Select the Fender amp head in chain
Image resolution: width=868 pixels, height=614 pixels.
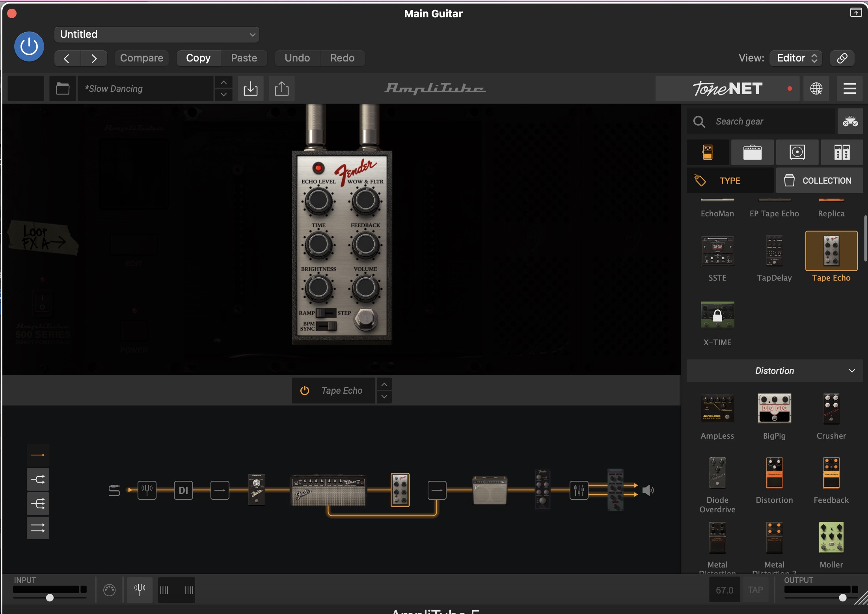coord(328,490)
